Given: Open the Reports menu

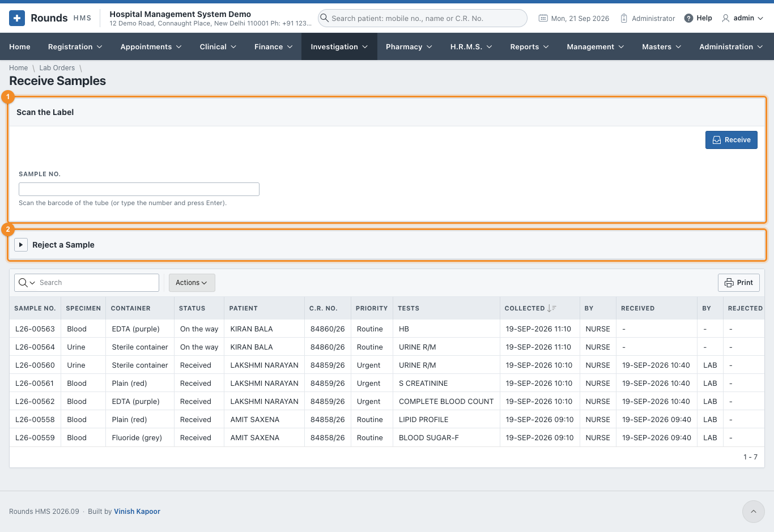Looking at the screenshot, I should tap(529, 46).
